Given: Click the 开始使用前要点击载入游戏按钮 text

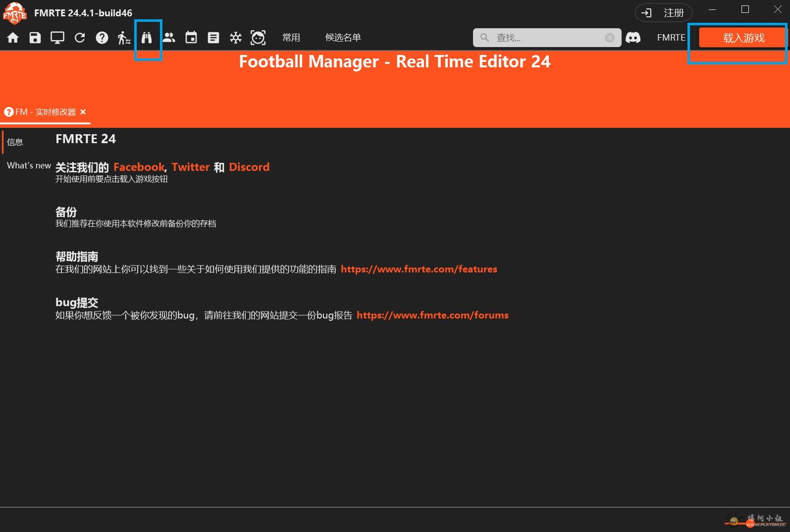Looking at the screenshot, I should coord(111,179).
